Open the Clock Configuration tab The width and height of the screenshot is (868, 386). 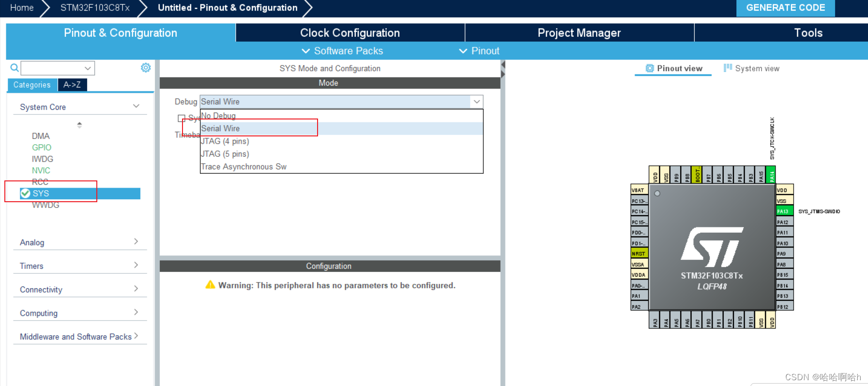[350, 33]
